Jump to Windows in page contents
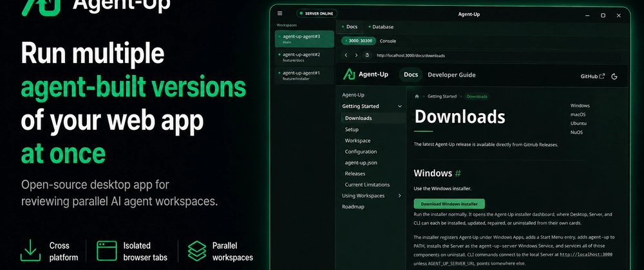Screen dimensions: 644x270 pyautogui.click(x=580, y=105)
